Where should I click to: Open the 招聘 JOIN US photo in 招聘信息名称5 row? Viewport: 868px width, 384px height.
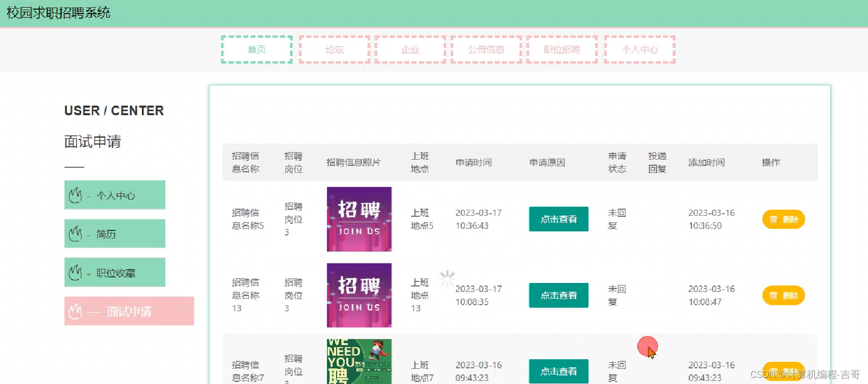[x=359, y=219]
